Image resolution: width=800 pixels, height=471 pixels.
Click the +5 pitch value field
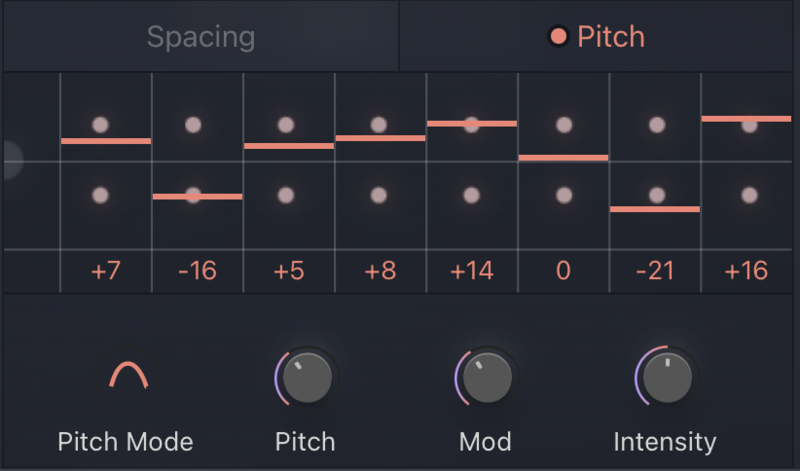click(x=289, y=271)
